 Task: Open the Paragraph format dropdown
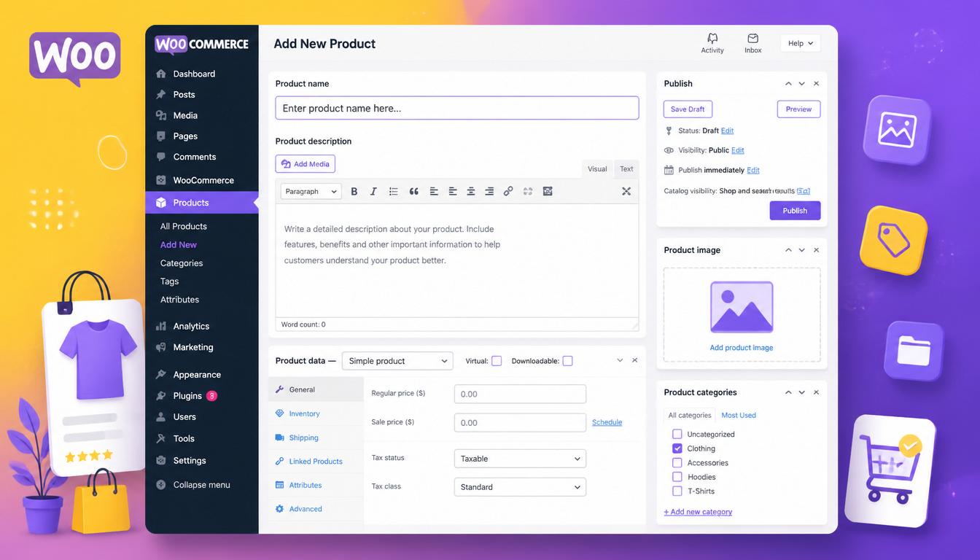tap(311, 191)
